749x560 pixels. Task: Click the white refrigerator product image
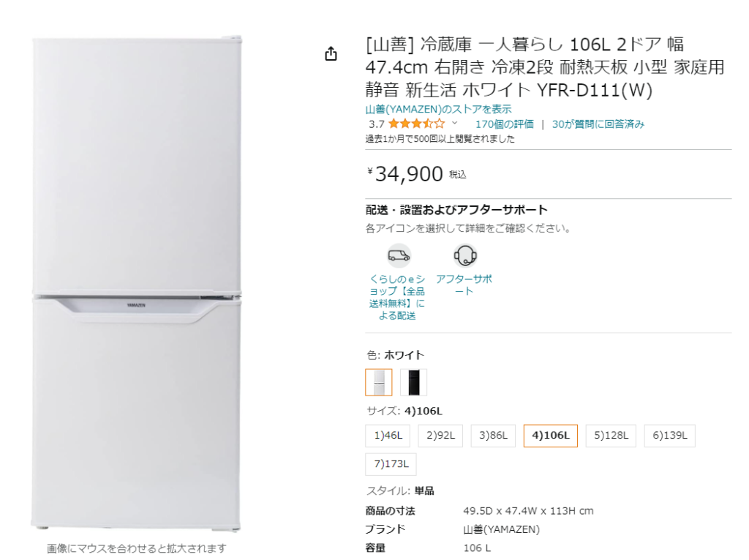[137, 284]
